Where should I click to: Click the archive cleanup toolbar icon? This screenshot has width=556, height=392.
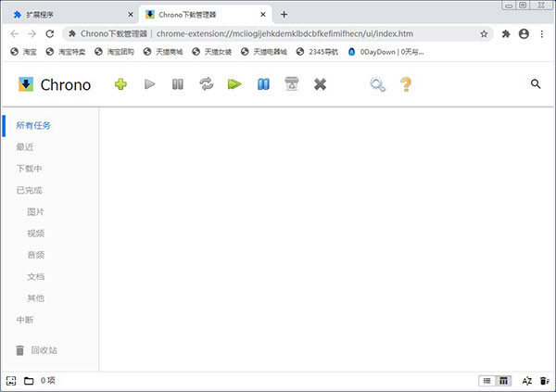(292, 84)
